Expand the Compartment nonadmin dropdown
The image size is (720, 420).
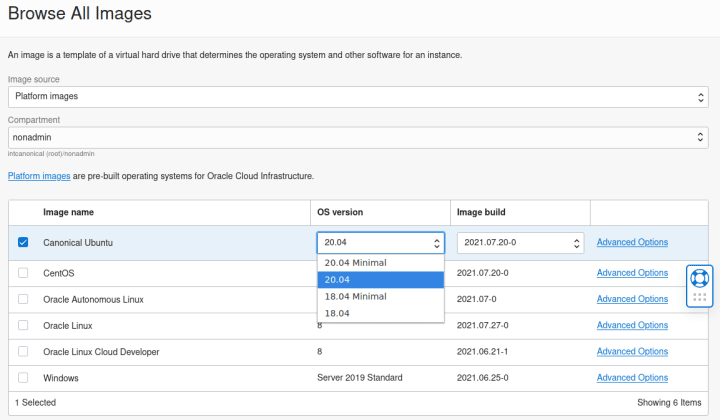pyautogui.click(x=358, y=137)
